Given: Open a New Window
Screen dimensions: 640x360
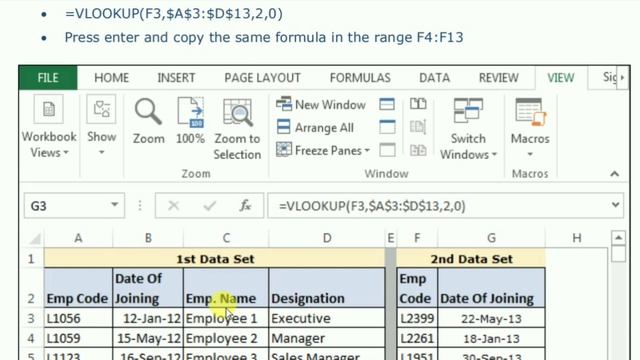Looking at the screenshot, I should [321, 104].
